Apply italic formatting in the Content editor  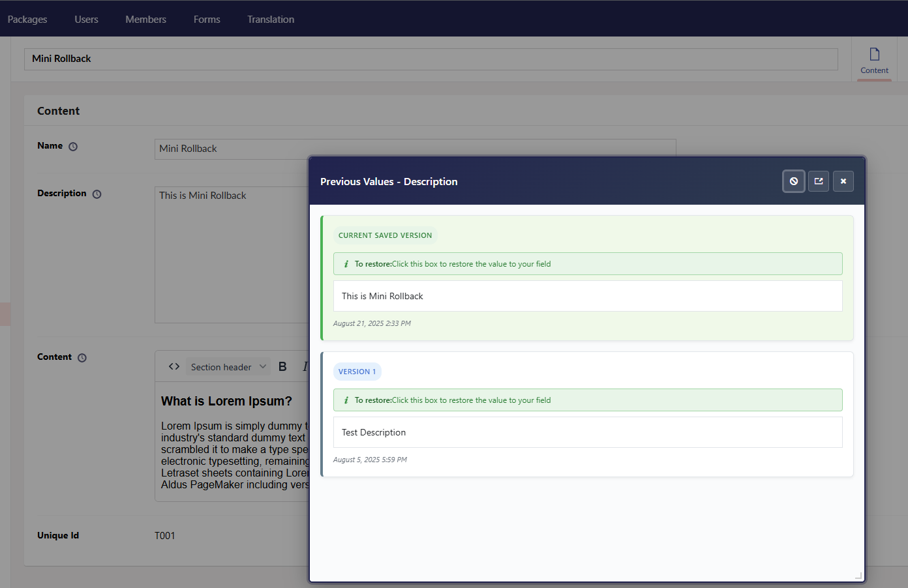(x=305, y=366)
